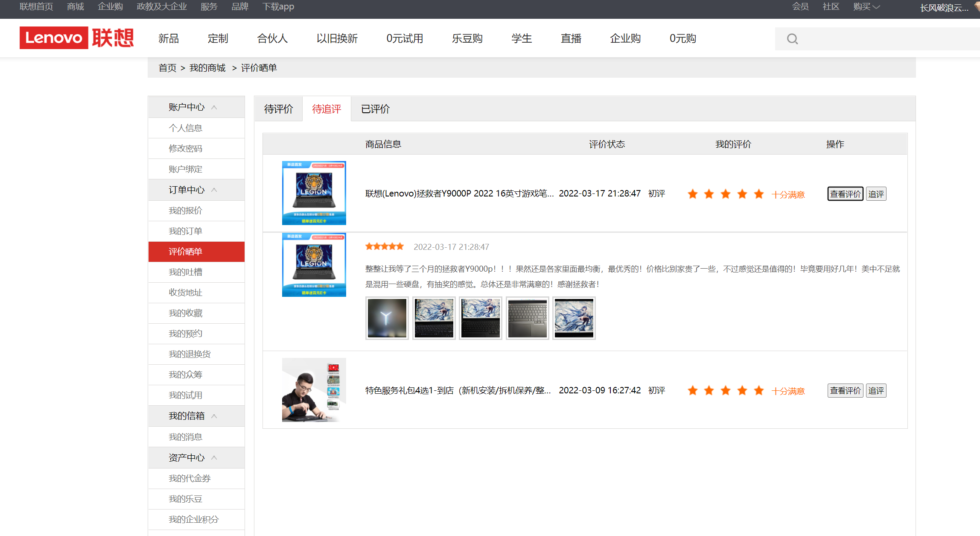The width and height of the screenshot is (980, 536).
Task: Click the Y9000P product title link
Action: pos(459,193)
